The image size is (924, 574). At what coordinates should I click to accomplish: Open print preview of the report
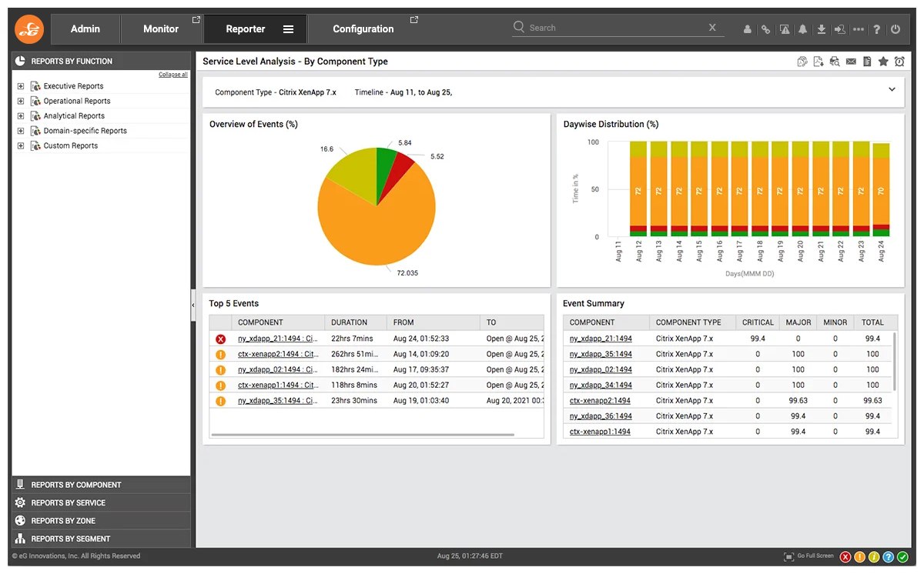tap(835, 62)
